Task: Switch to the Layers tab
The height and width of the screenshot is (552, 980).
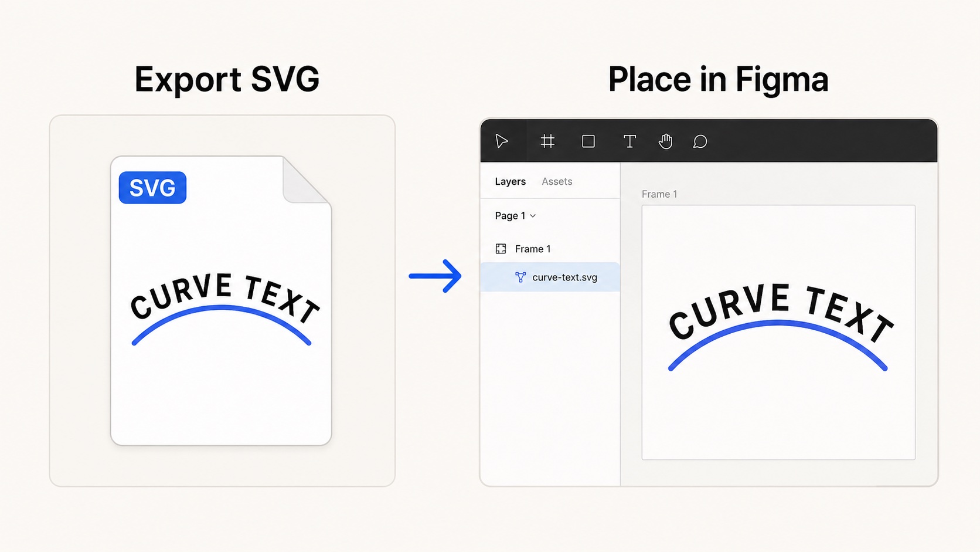Action: click(510, 181)
